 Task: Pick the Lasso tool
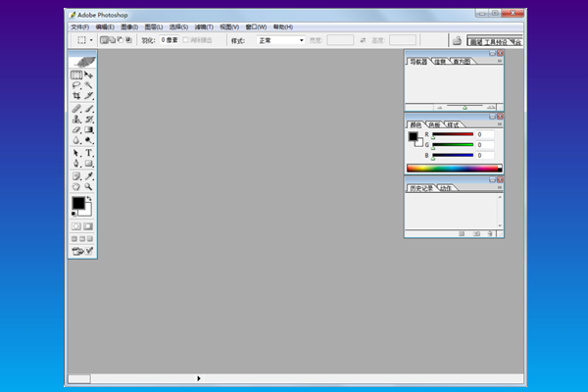click(x=76, y=85)
